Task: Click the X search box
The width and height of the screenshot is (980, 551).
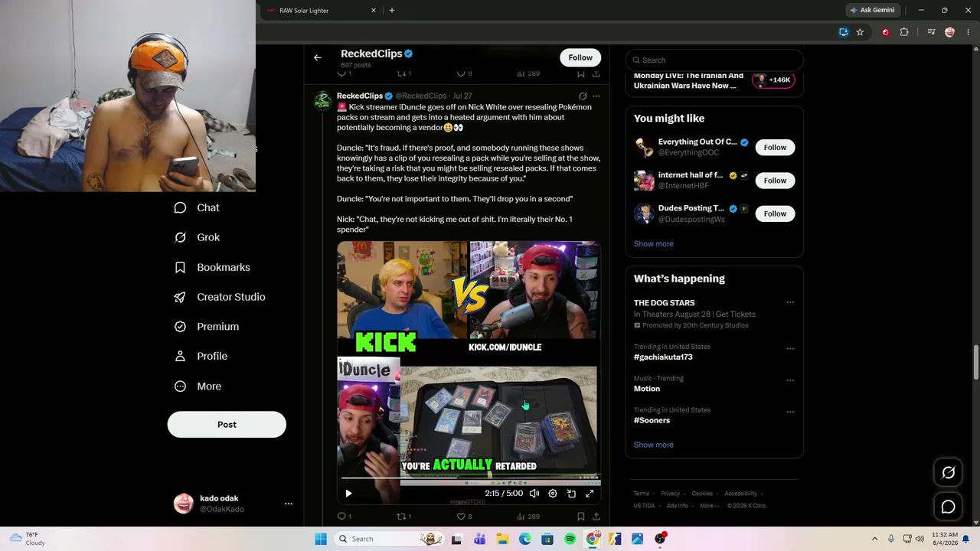Action: [x=714, y=60]
